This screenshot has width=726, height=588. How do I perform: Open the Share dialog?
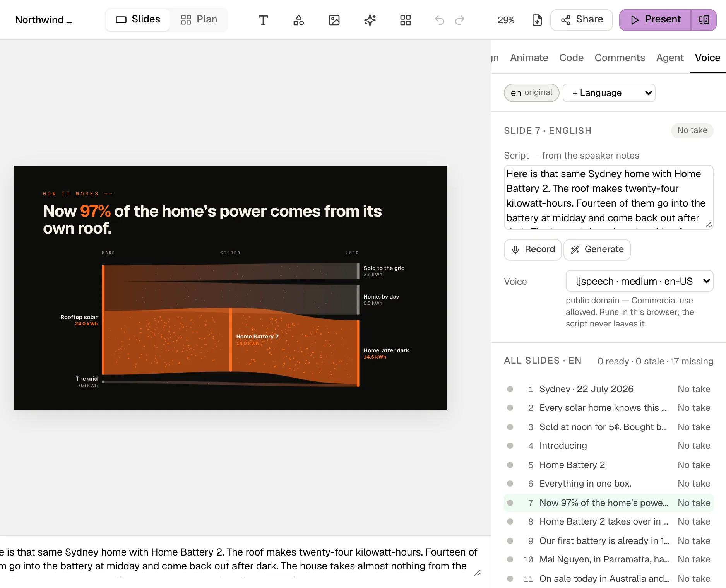(x=582, y=20)
